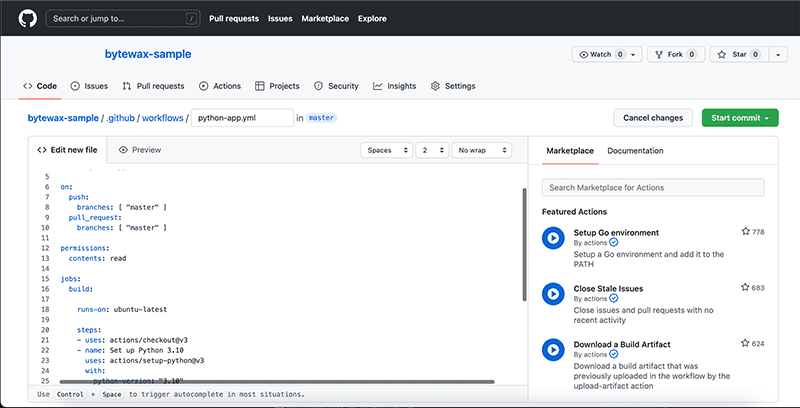This screenshot has width=800, height=408.
Task: Open the Settings repository tab
Action: click(453, 86)
